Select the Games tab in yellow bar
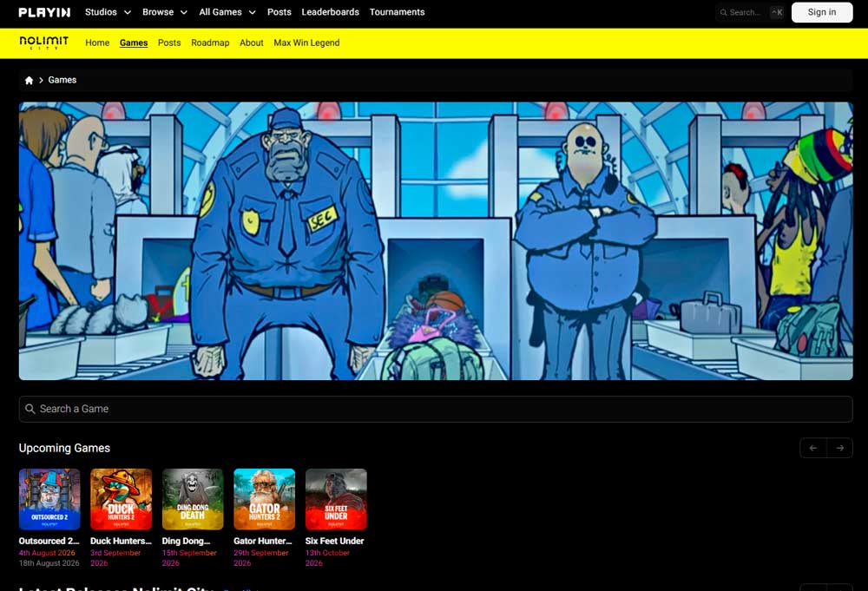Viewport: 868px width, 591px height. coord(134,43)
